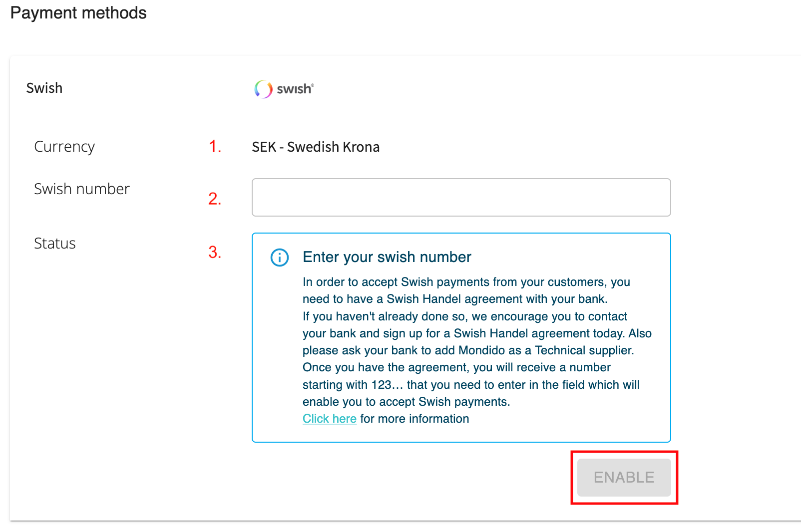801x532 pixels.
Task: Click the 'starting with 123…' instruction line
Action: [x=470, y=385]
